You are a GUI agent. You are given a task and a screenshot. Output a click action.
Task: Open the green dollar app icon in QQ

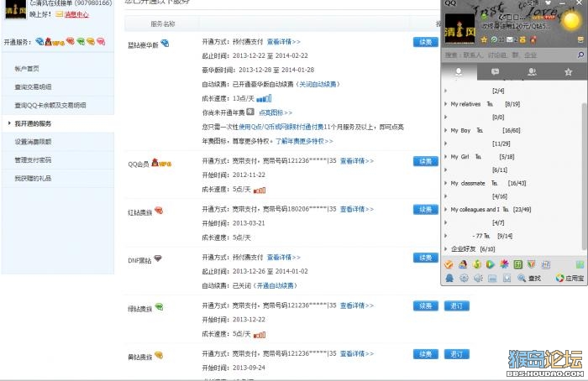point(476,264)
